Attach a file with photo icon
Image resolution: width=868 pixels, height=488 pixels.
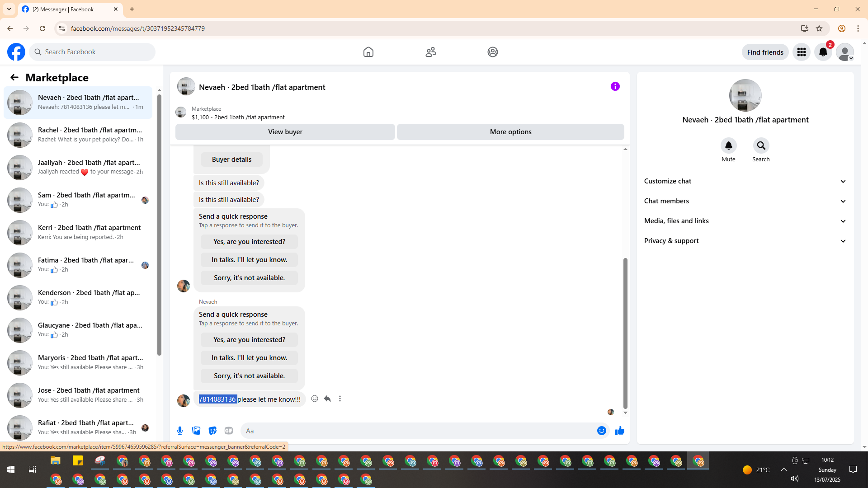click(x=196, y=431)
